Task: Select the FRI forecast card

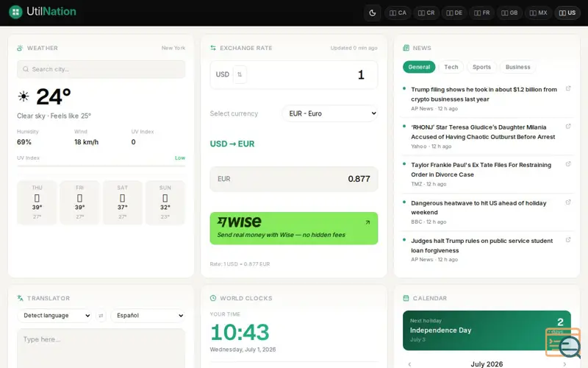Action: 79,202
